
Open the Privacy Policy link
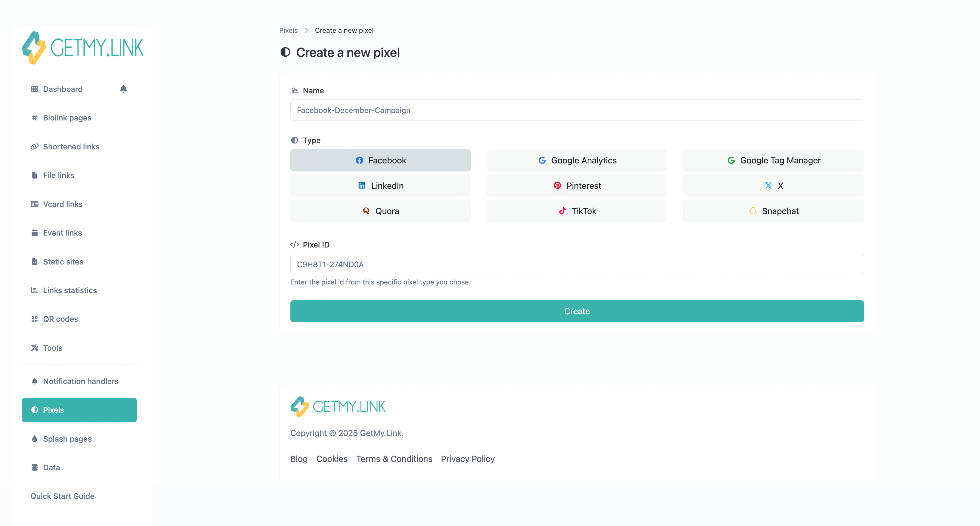point(467,459)
